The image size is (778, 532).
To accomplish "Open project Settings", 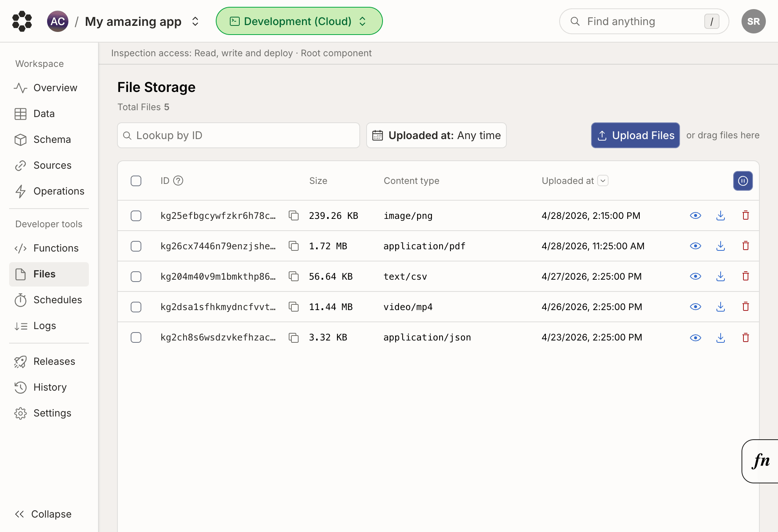I will (49, 413).
